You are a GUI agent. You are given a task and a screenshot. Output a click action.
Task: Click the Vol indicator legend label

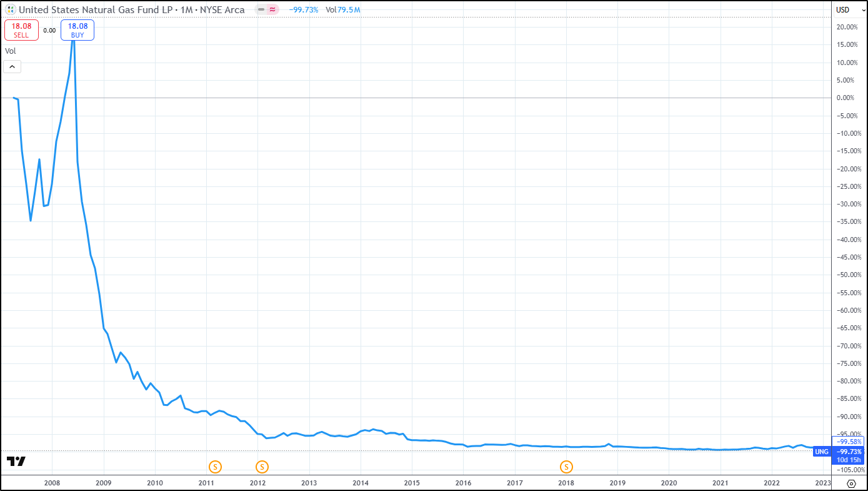point(11,51)
